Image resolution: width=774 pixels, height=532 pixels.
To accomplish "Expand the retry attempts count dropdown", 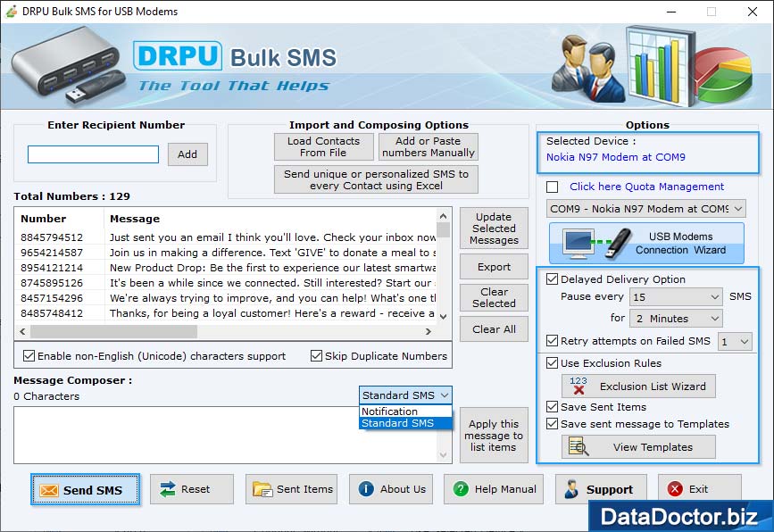I will click(735, 341).
